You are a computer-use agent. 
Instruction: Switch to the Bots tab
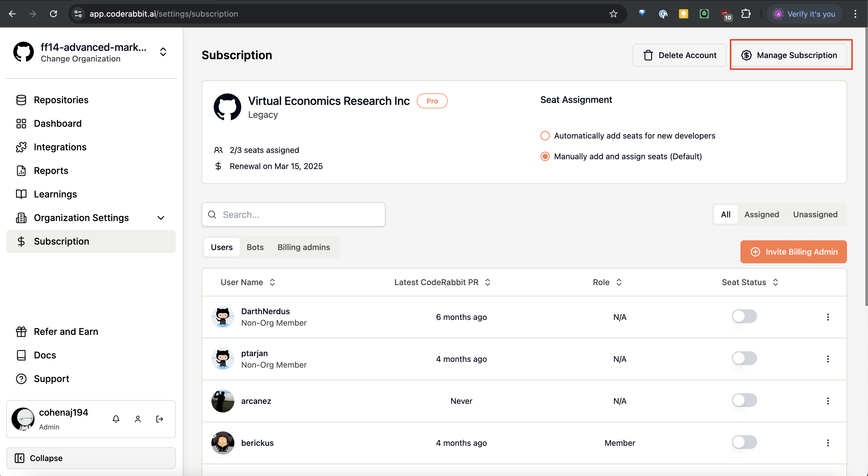click(255, 247)
